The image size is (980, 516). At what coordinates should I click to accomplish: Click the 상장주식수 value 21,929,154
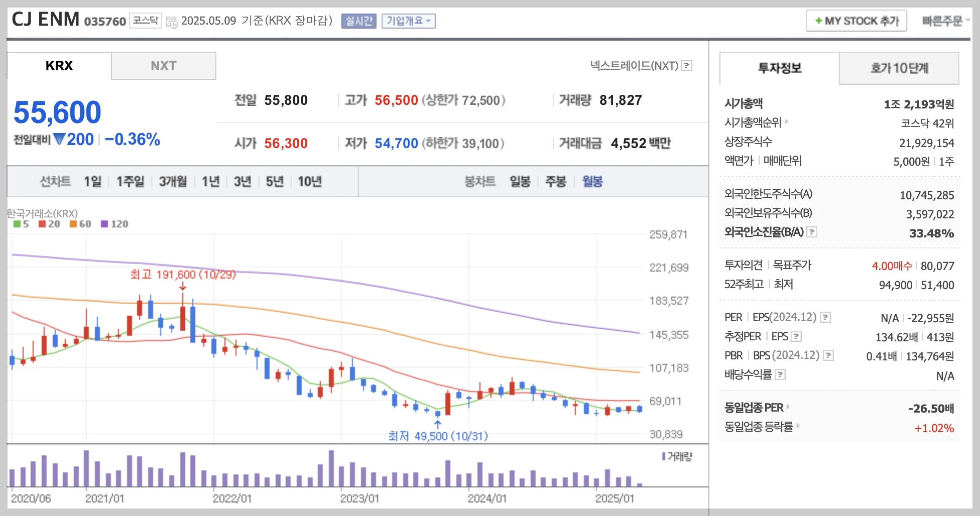coord(926,143)
